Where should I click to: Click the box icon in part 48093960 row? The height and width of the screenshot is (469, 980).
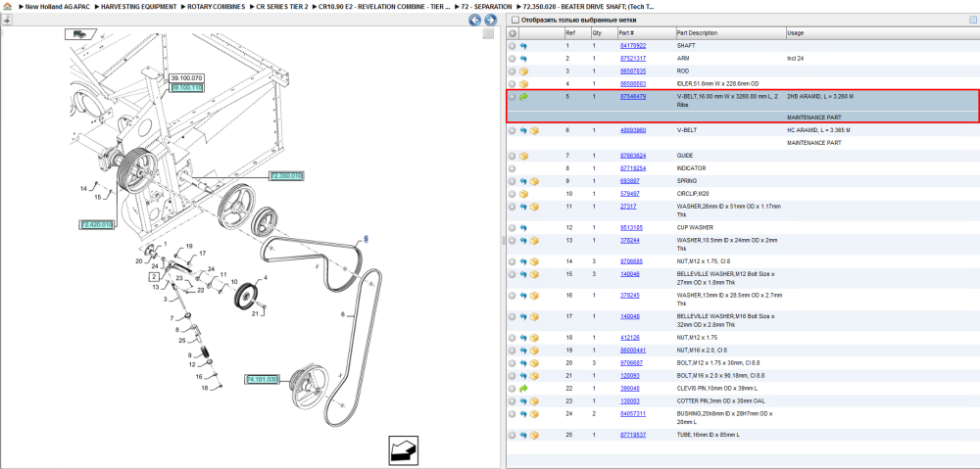(534, 130)
